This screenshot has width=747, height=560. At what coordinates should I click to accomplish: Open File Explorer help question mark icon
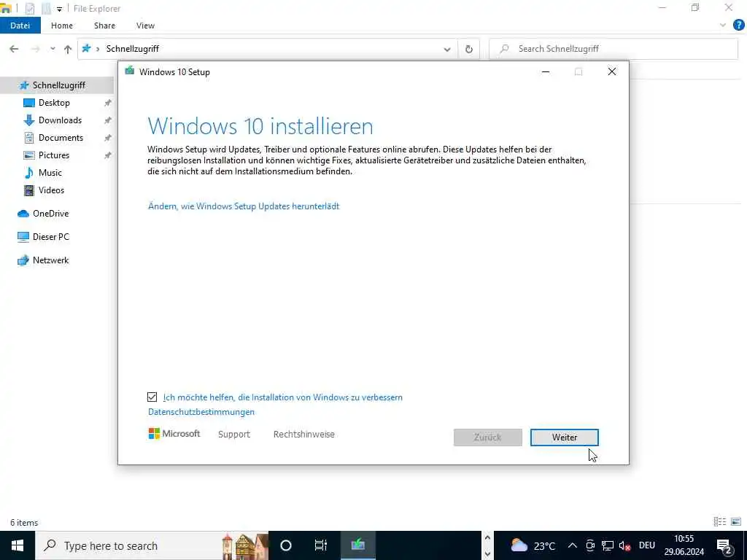tap(738, 26)
